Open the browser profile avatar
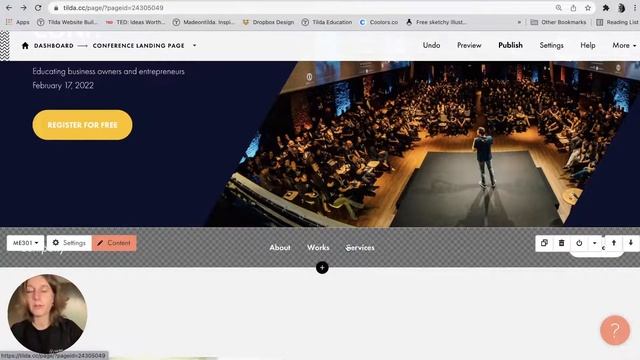 click(621, 8)
